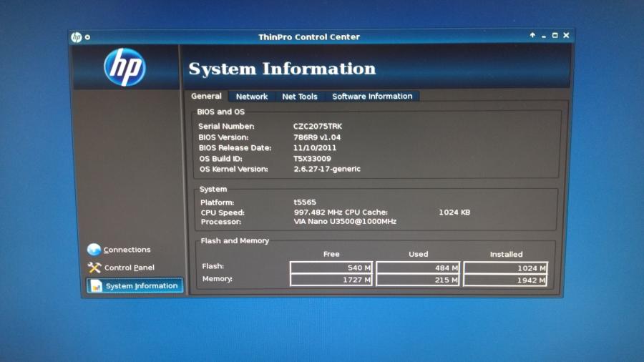Click the System Information page heading
The width and height of the screenshot is (644, 362).
click(282, 69)
